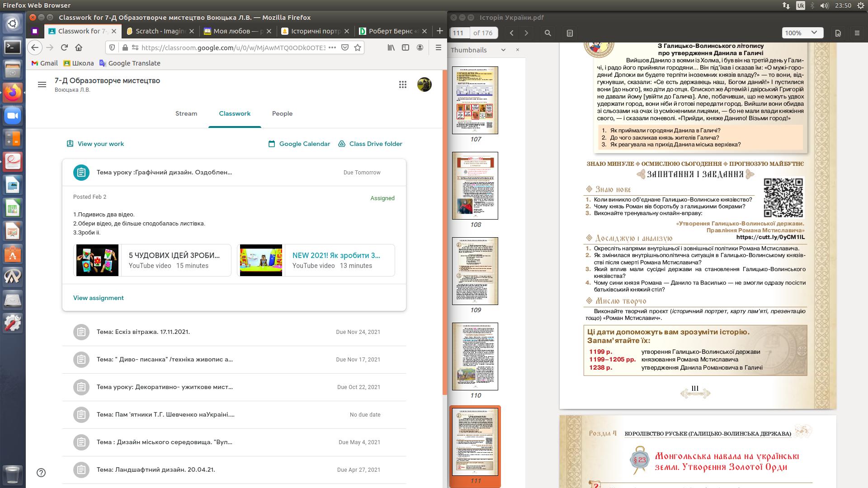868x488 pixels.
Task: Reload the current Firefox page
Action: (x=64, y=47)
